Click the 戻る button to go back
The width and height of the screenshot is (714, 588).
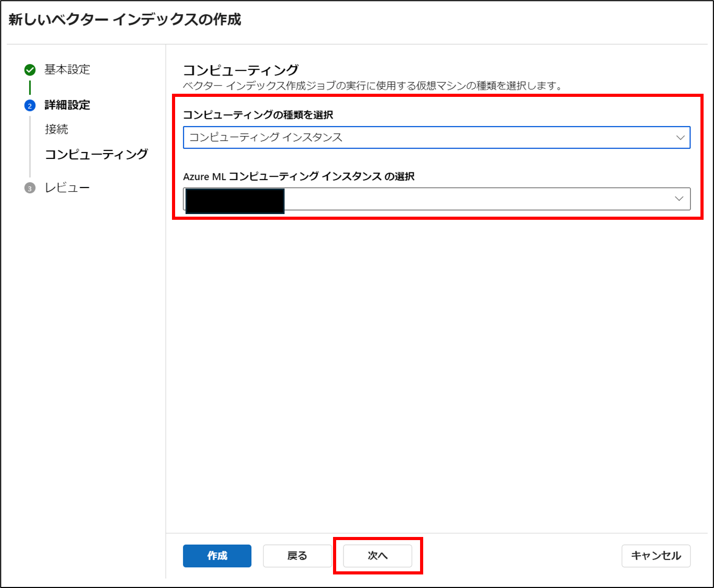coord(297,556)
